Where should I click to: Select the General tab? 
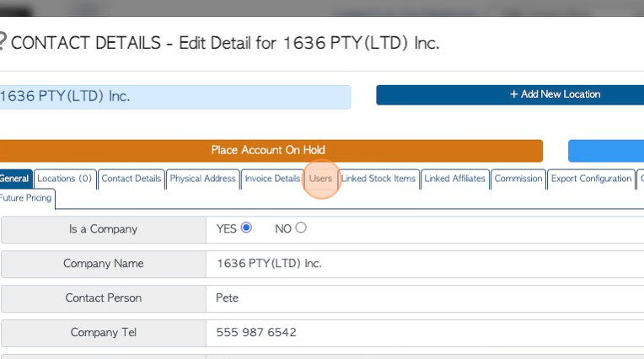pos(15,179)
